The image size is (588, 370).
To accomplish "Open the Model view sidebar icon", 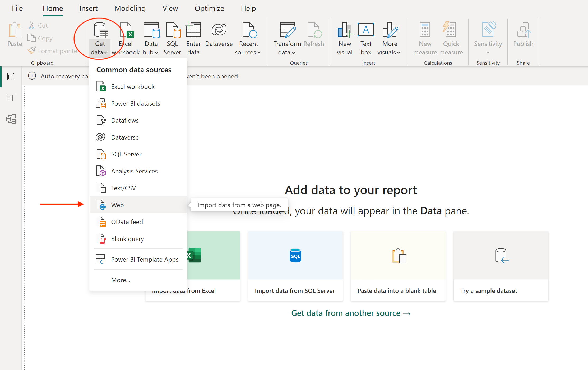I will [x=11, y=119].
